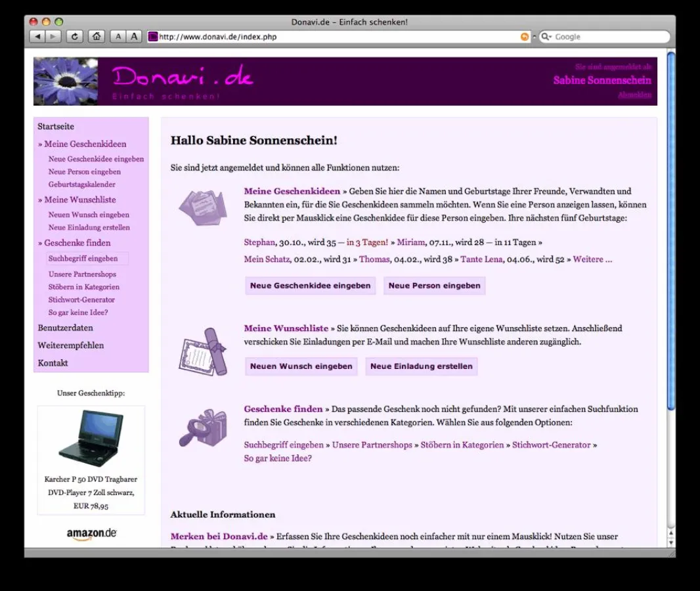
Task: Open Stephan's upcoming birthday link
Action: click(x=259, y=242)
